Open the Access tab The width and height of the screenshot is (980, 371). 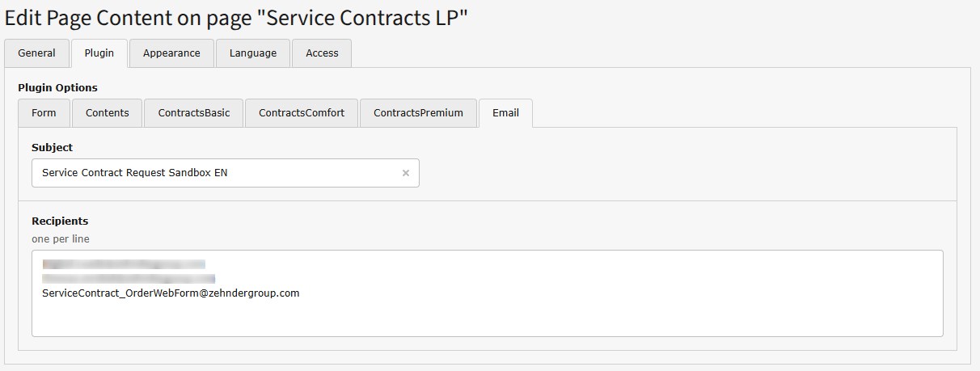[x=322, y=53]
